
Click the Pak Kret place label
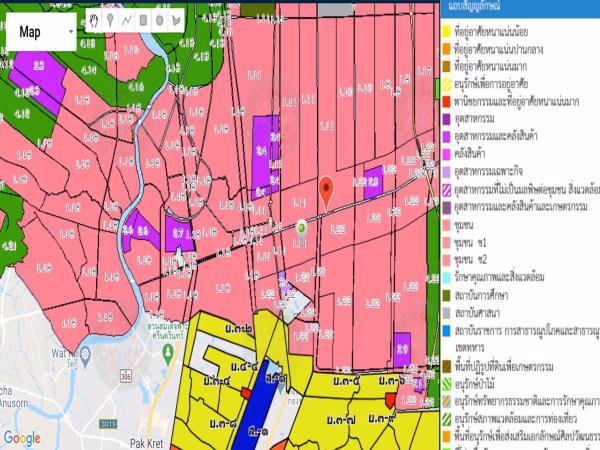point(147,443)
